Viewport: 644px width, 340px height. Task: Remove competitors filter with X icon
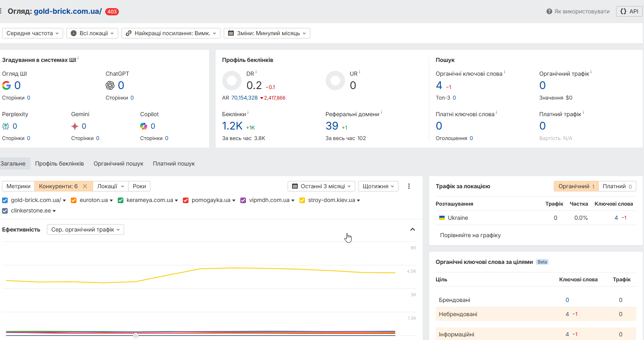(x=85, y=186)
